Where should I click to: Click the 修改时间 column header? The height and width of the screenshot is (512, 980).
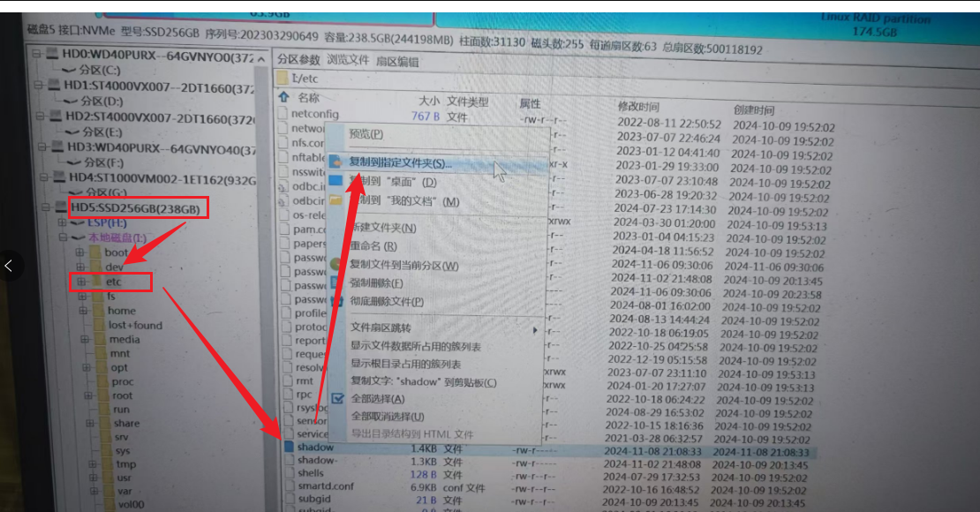point(637,106)
